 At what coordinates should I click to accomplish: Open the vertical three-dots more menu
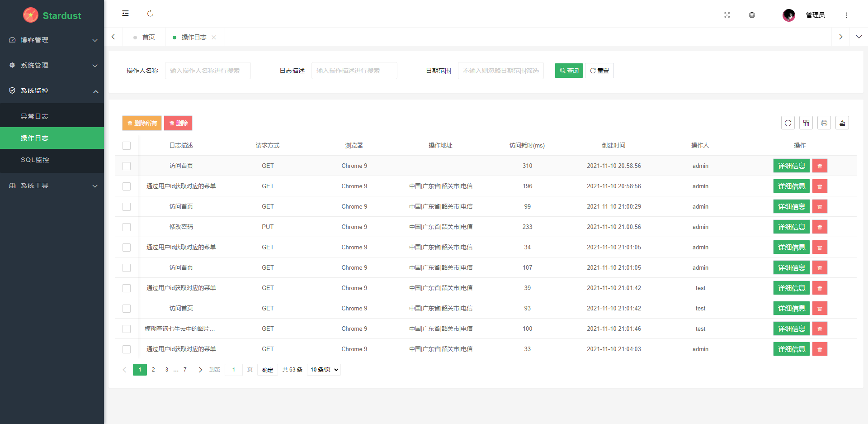(846, 15)
